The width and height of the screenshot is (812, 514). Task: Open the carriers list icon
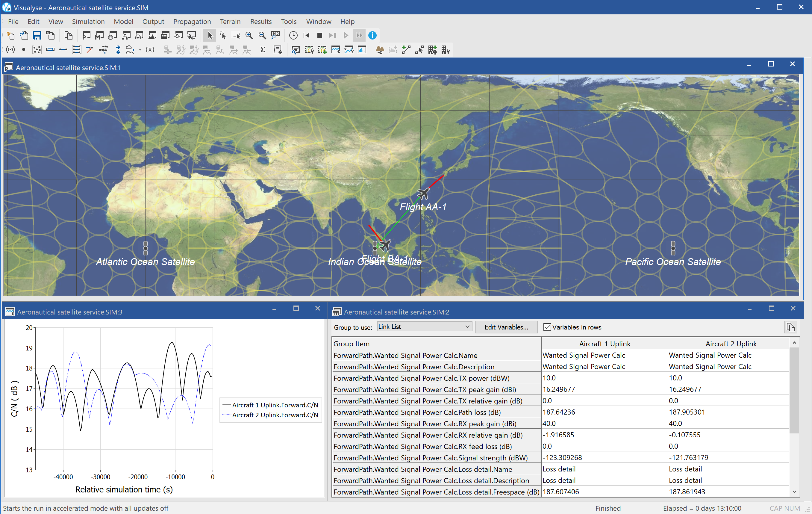coord(50,50)
